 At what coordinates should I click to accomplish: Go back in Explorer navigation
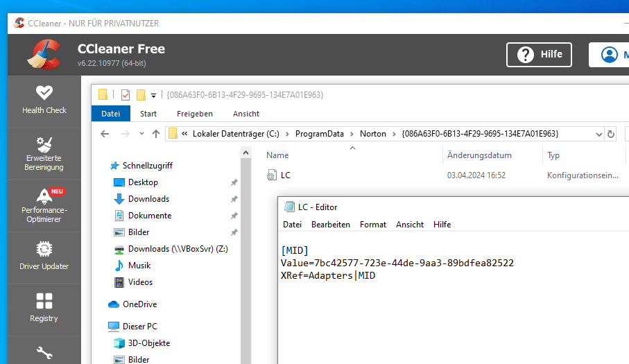105,134
